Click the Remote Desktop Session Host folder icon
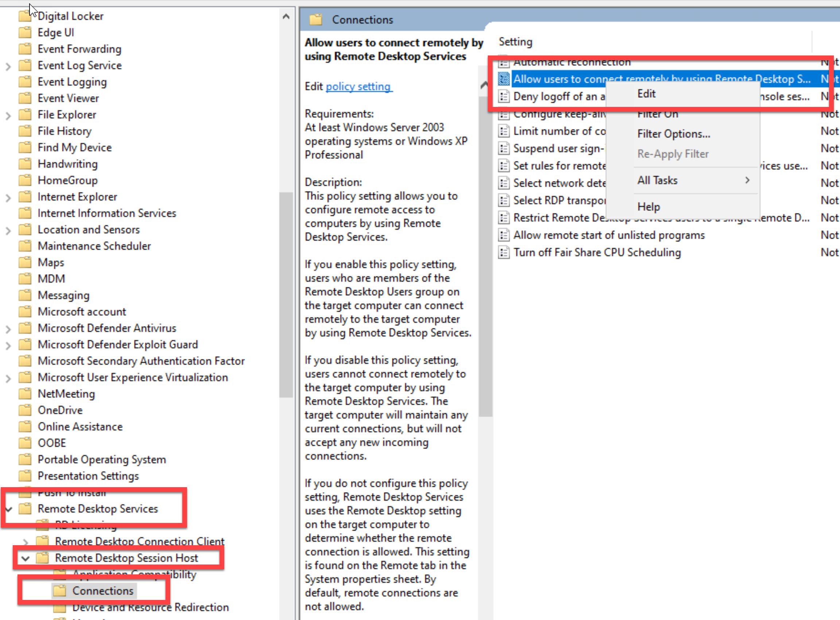 42,558
